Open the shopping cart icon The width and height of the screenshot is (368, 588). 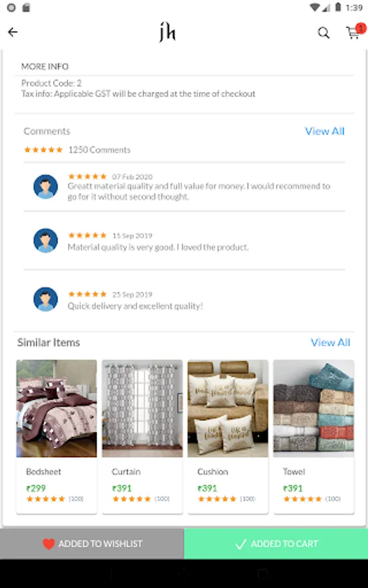tap(352, 33)
